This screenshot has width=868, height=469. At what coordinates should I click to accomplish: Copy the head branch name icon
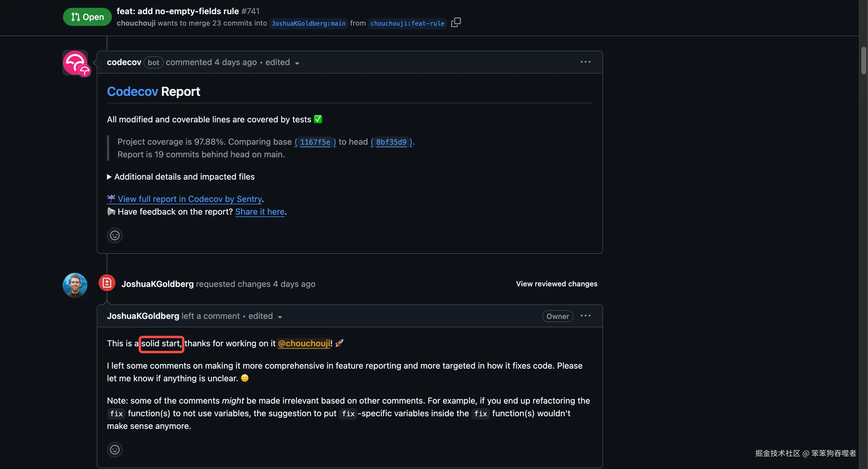click(x=456, y=23)
